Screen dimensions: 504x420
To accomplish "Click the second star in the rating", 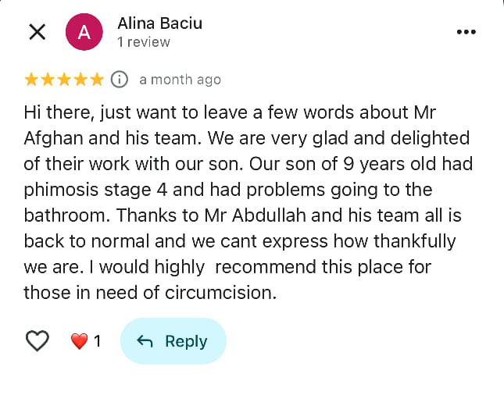I will [48, 79].
